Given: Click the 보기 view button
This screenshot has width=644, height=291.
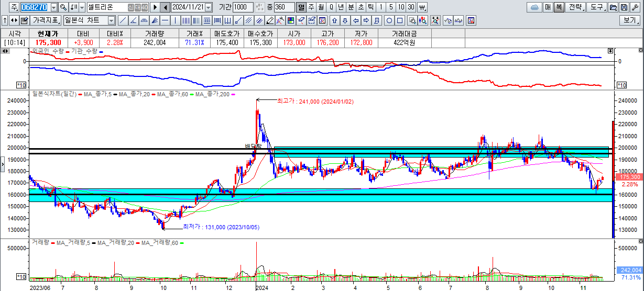Looking at the screenshot, I should [x=629, y=21].
